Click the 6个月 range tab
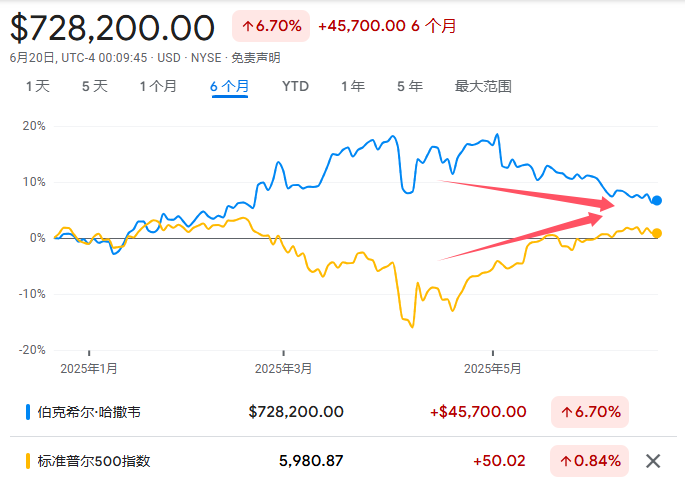685x485 pixels. point(229,86)
